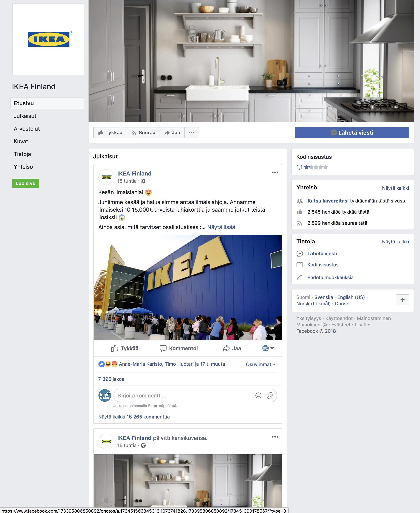Select Kuvat in the left navigation

click(x=21, y=141)
